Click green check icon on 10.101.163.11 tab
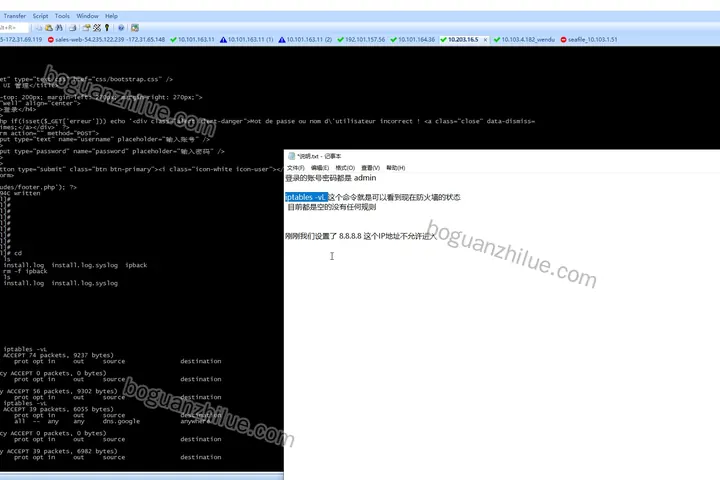The width and height of the screenshot is (720, 480). coord(173,40)
